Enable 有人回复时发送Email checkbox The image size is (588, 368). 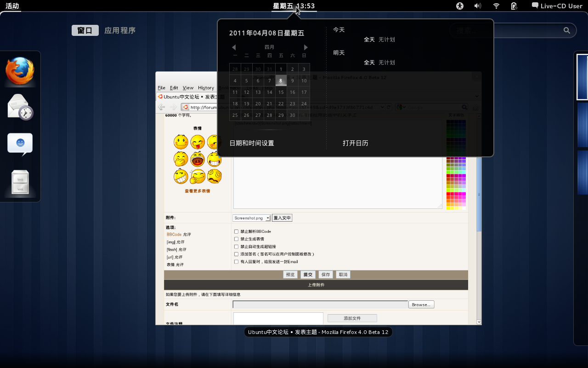[x=236, y=262]
